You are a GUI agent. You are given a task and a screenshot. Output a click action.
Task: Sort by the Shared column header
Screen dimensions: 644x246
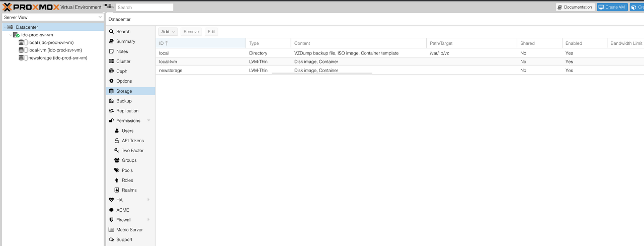point(539,43)
